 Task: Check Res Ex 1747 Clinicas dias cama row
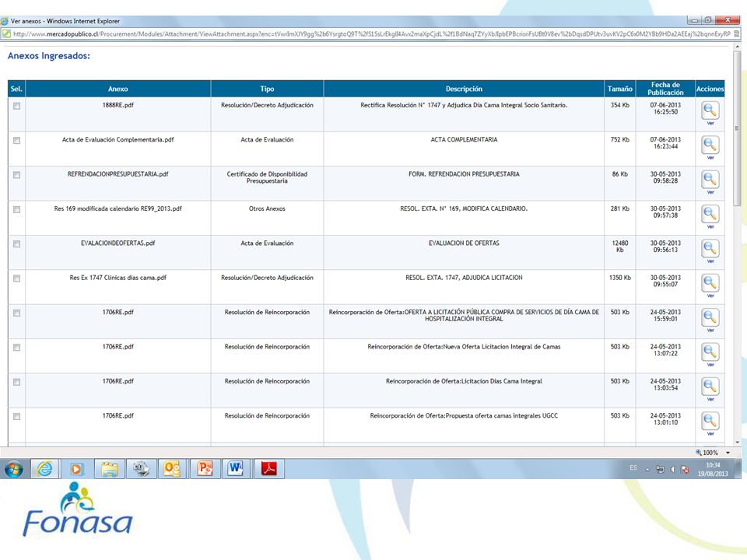pos(16,278)
